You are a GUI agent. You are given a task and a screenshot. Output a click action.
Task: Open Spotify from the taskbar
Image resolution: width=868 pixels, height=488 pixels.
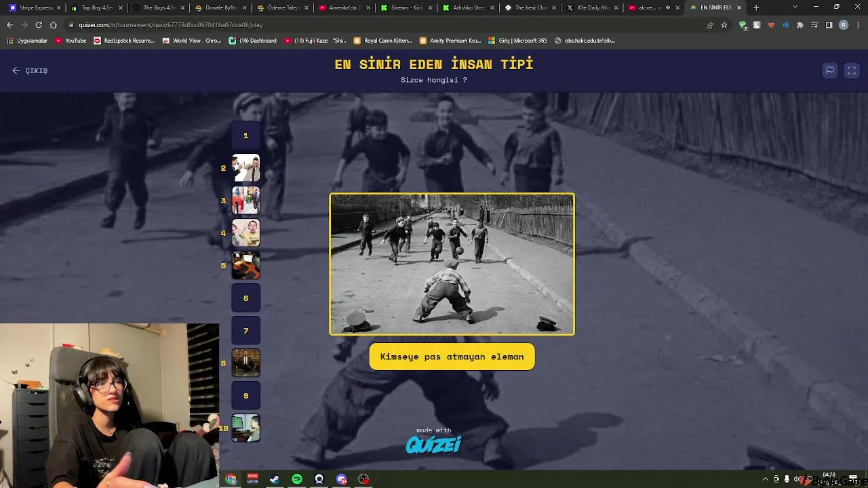click(297, 479)
